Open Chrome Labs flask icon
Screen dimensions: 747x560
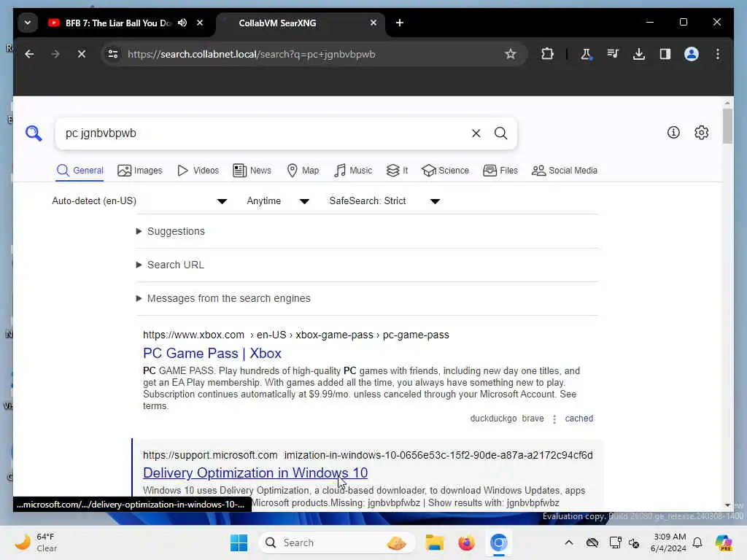click(586, 54)
